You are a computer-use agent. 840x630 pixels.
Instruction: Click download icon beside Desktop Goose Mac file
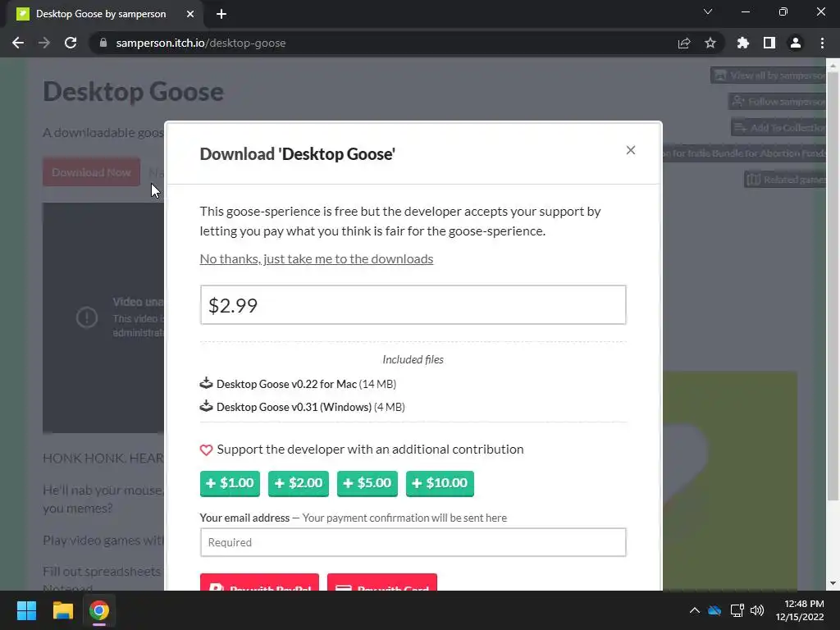point(206,383)
